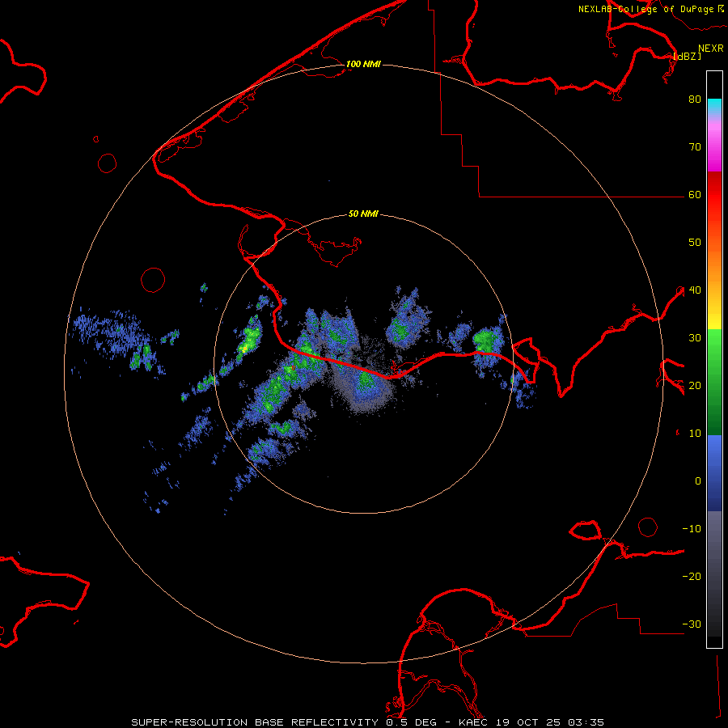Click the 50 value on the dBZ scale

695,243
